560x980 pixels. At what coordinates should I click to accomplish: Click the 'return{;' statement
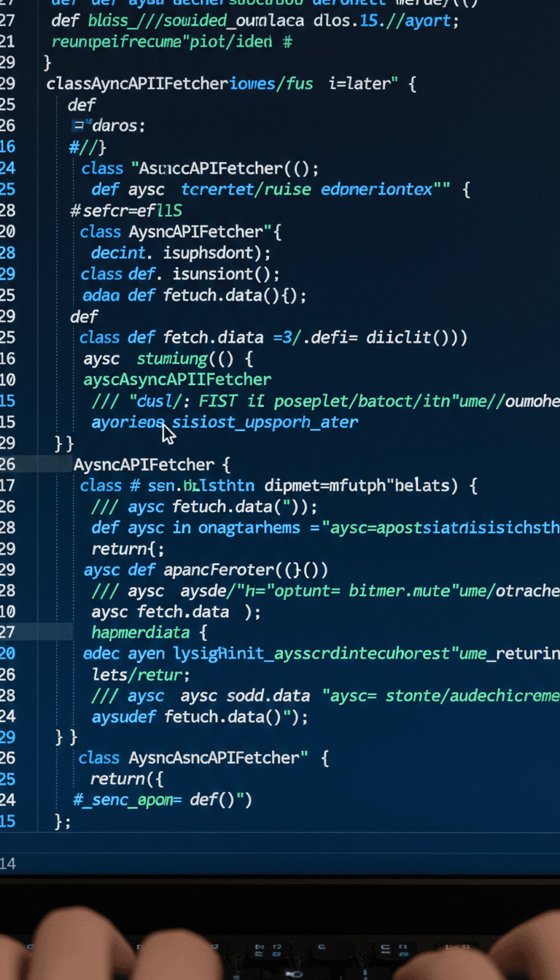pos(128,548)
